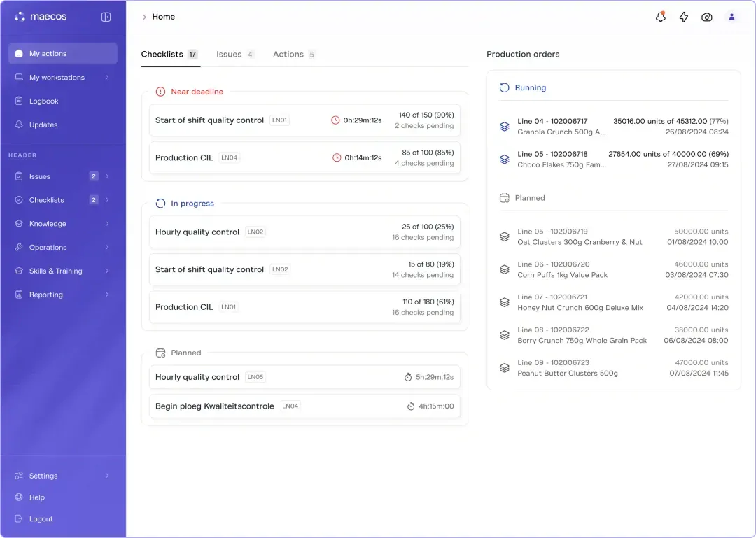Viewport: 756px width, 538px height.
Task: Click "Berry Crunch 750g Whole Grain Pack"
Action: point(582,340)
